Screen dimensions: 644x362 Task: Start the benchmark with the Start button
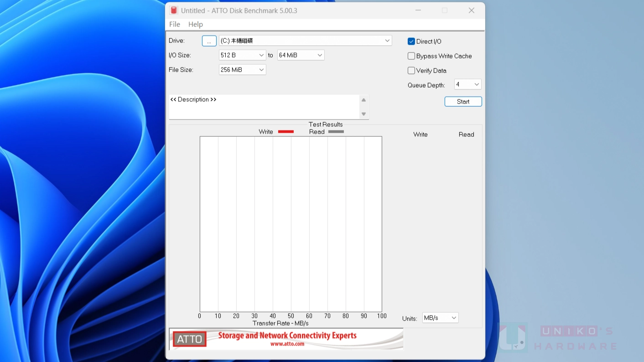coord(463,102)
